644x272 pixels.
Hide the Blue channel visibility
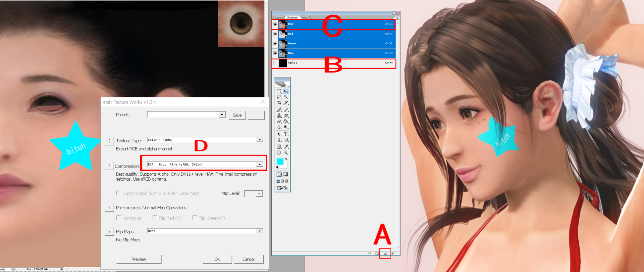tap(275, 53)
